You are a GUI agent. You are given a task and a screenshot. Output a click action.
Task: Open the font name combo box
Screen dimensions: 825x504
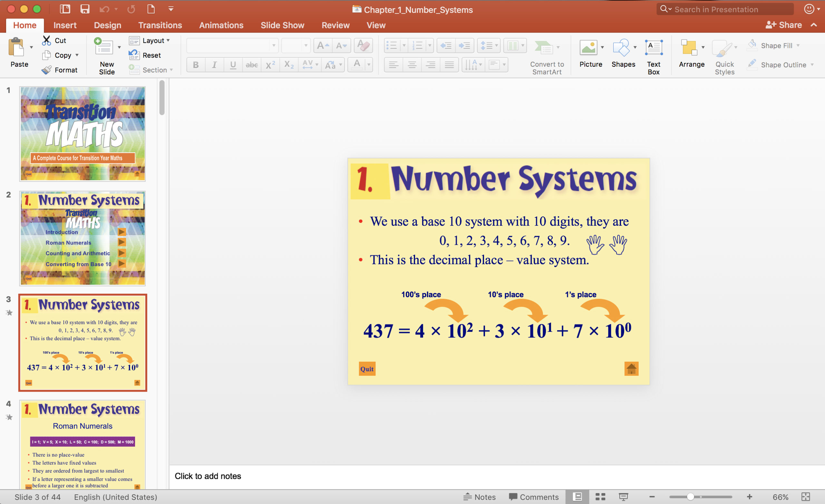click(232, 45)
